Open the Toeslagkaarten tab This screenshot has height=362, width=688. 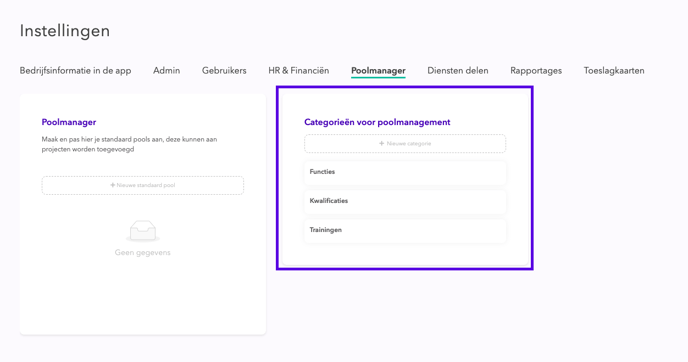(x=614, y=71)
